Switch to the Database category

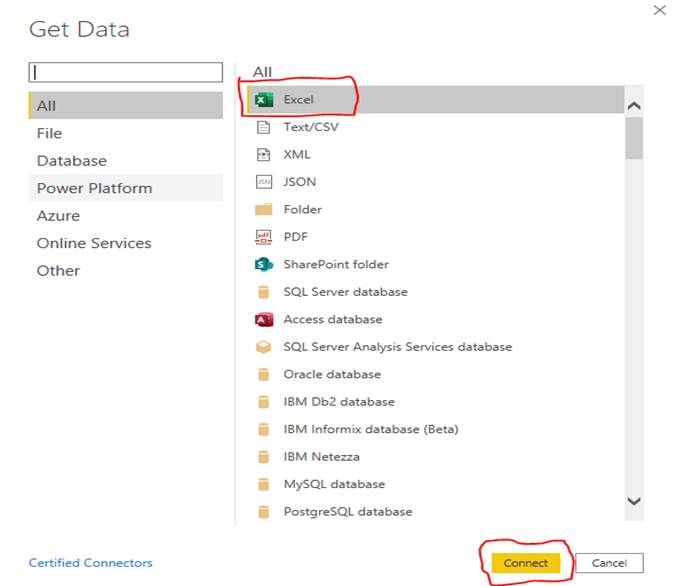(x=126, y=161)
